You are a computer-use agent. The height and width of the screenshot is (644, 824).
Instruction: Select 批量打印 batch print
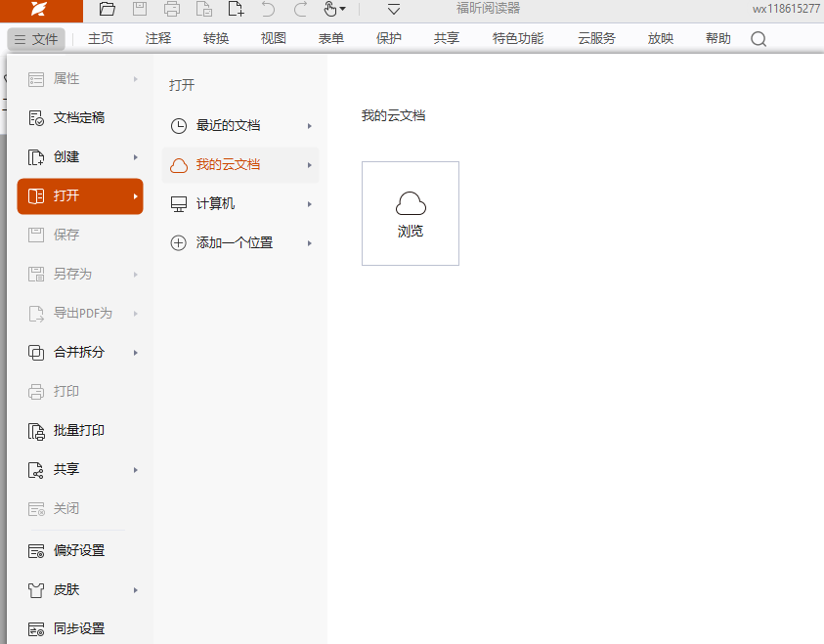click(79, 430)
